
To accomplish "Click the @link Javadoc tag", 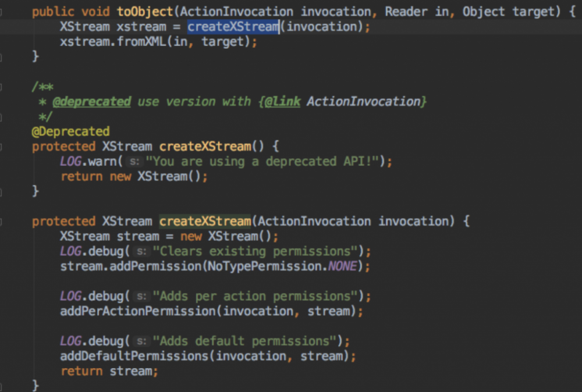I will [x=282, y=102].
